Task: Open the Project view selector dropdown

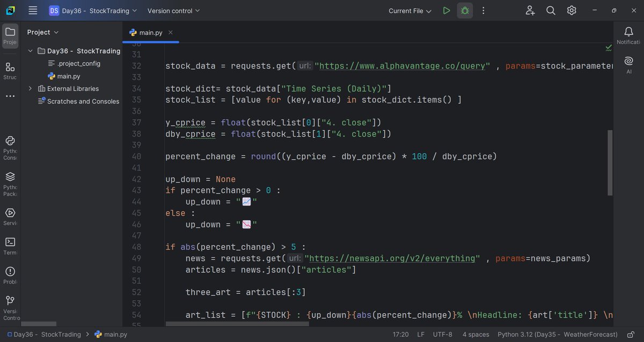Action: 43,32
